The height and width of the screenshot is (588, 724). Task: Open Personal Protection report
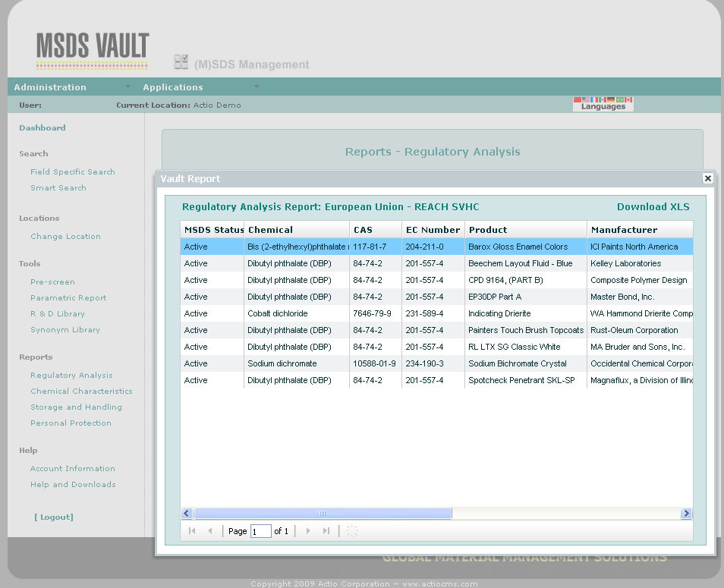pos(71,423)
